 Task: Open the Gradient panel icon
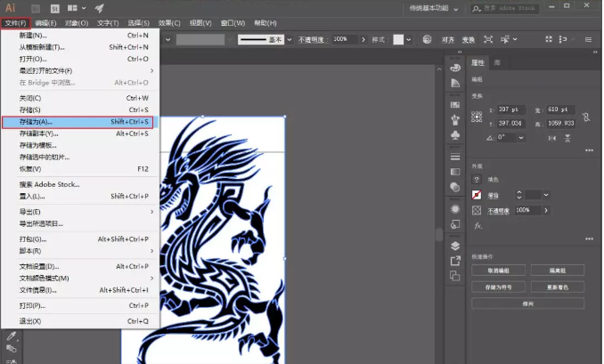click(x=455, y=172)
